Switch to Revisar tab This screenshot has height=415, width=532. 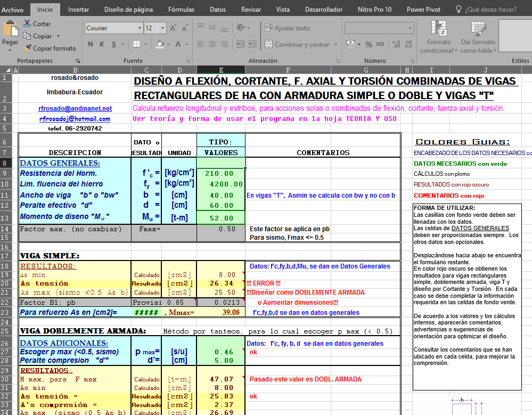tap(251, 10)
